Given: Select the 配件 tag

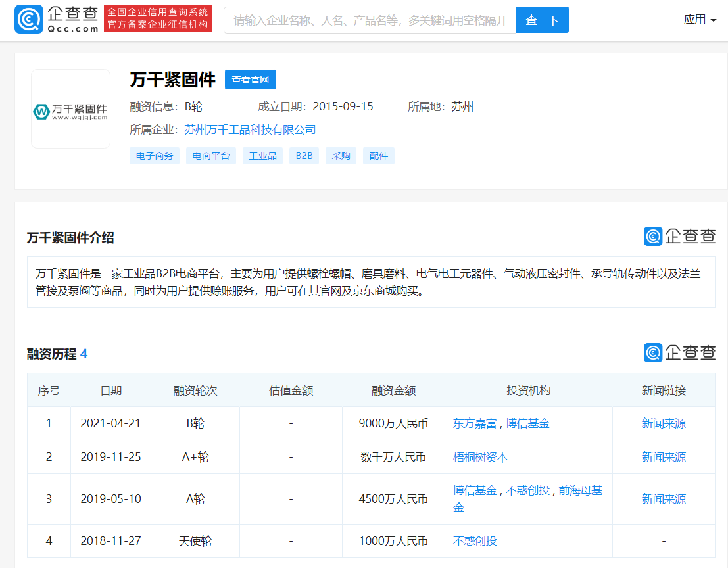Looking at the screenshot, I should (x=379, y=156).
